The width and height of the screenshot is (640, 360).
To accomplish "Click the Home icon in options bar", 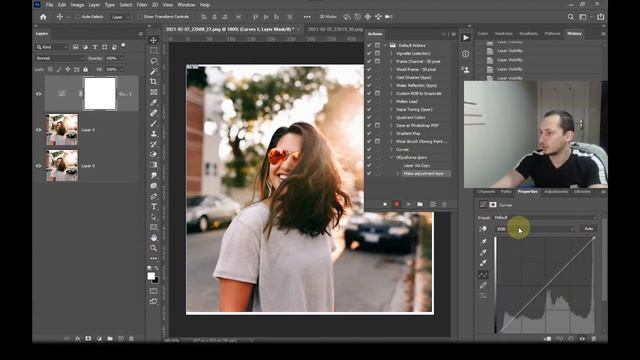I will (x=43, y=17).
